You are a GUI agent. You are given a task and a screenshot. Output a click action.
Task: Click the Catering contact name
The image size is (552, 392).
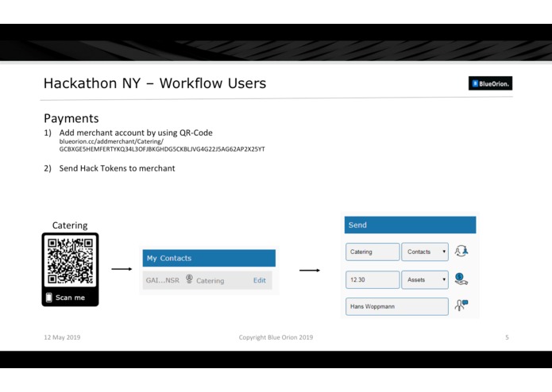pos(210,281)
